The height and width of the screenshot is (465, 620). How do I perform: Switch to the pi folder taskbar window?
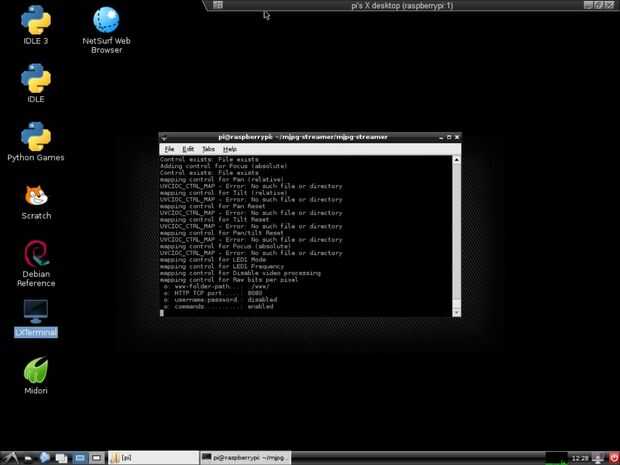tap(153, 458)
